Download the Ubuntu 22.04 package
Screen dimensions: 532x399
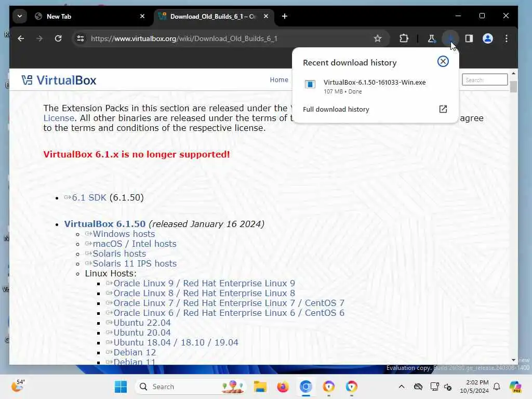(142, 323)
